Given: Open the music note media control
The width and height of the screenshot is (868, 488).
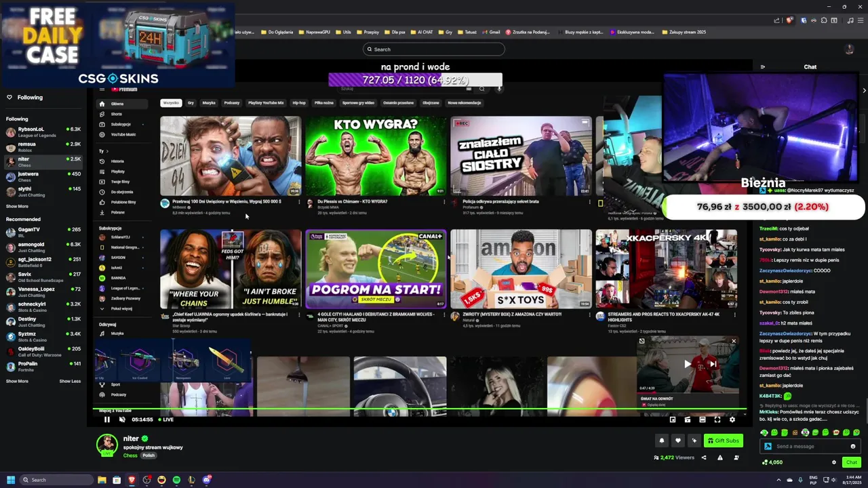Looking at the screenshot, I should tap(850, 20).
